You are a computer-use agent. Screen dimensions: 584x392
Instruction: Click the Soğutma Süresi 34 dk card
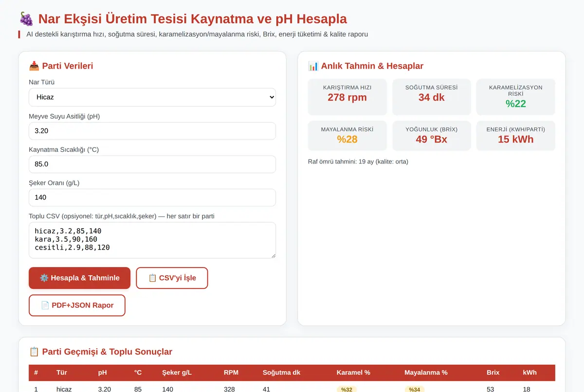(x=432, y=97)
